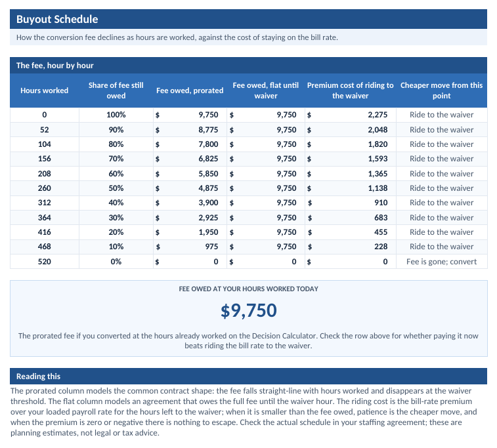The height and width of the screenshot is (448, 497).
Task: Click the premium cost cell '2,275'
Action: [x=350, y=115]
